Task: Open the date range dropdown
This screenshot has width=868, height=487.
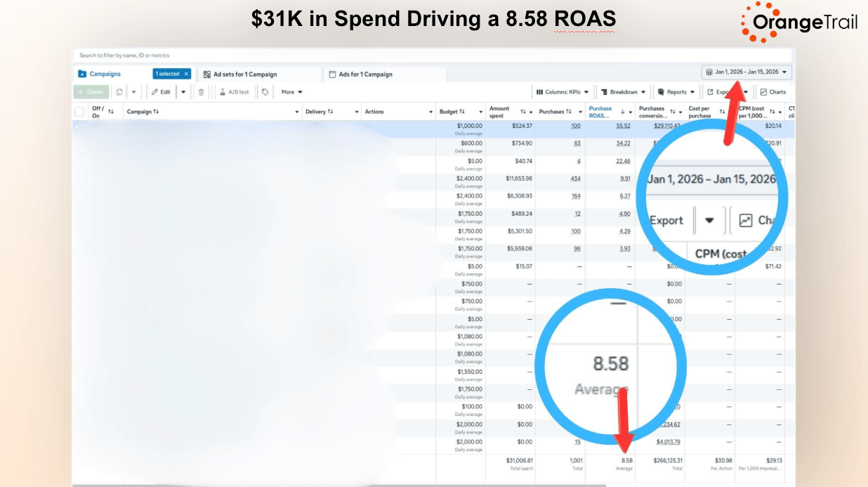Action: [x=747, y=72]
